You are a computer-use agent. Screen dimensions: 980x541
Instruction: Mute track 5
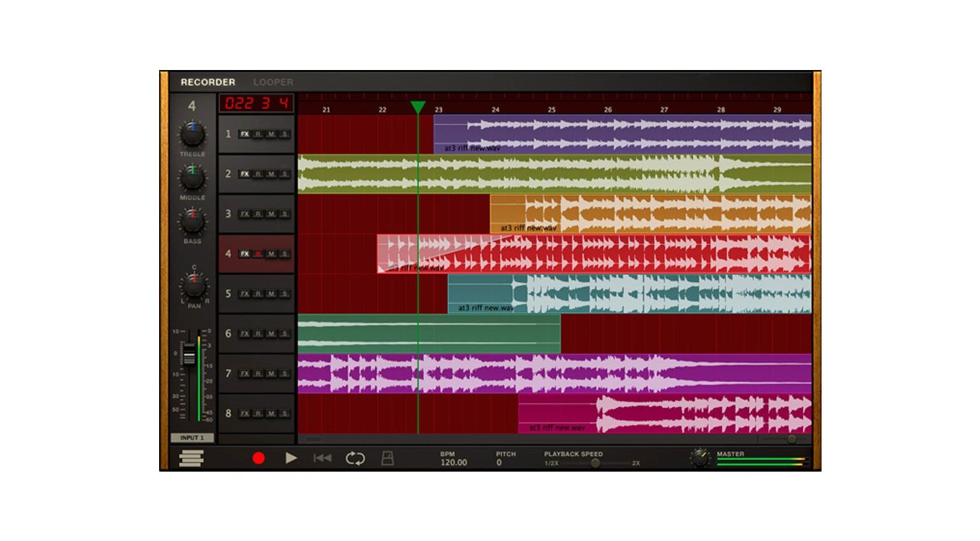tap(271, 294)
